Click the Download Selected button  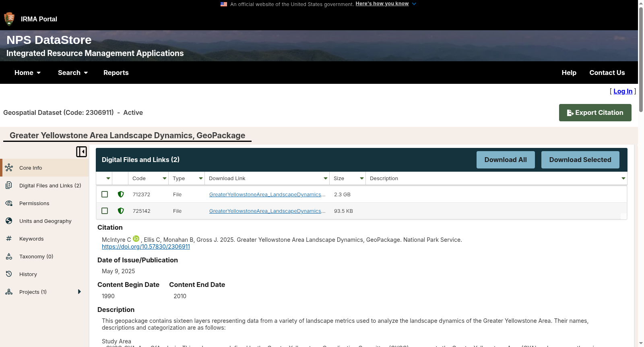[x=580, y=160]
